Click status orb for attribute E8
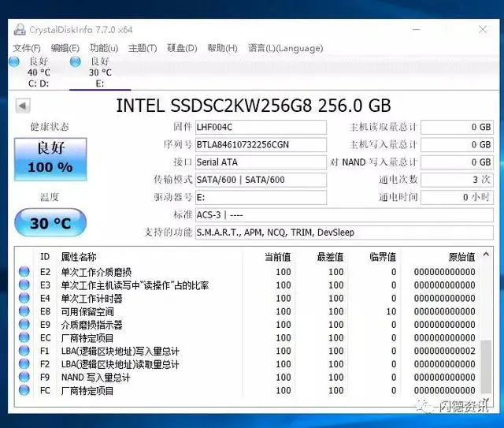504x428 pixels. 24,311
